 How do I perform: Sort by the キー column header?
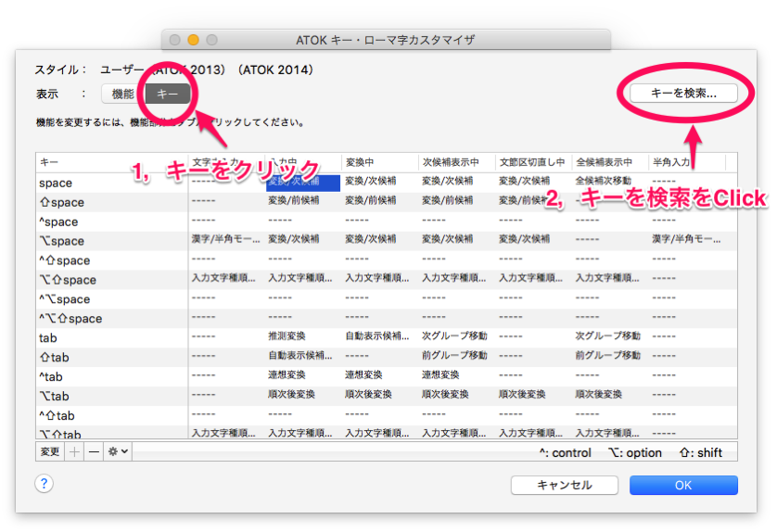coord(112,162)
